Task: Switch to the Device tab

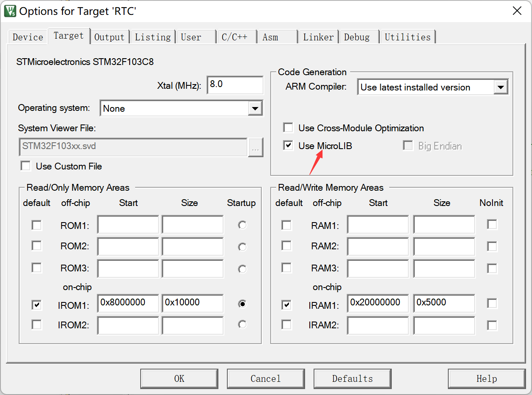Action: click(x=28, y=37)
